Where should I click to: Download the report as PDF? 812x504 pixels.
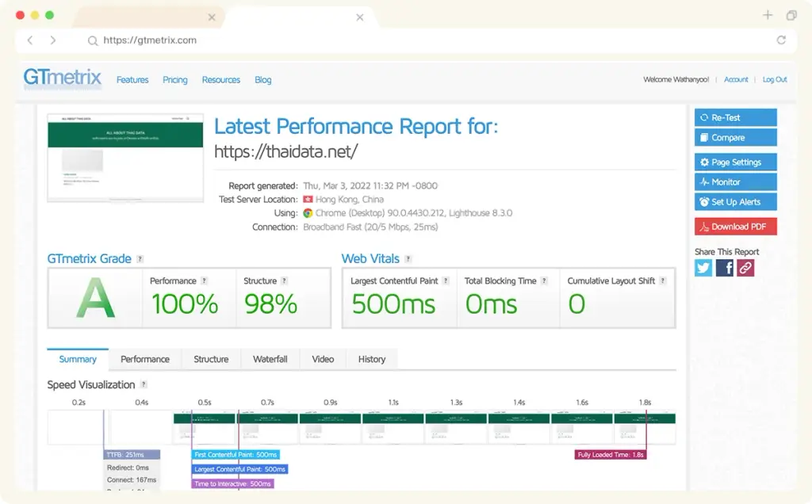click(735, 227)
